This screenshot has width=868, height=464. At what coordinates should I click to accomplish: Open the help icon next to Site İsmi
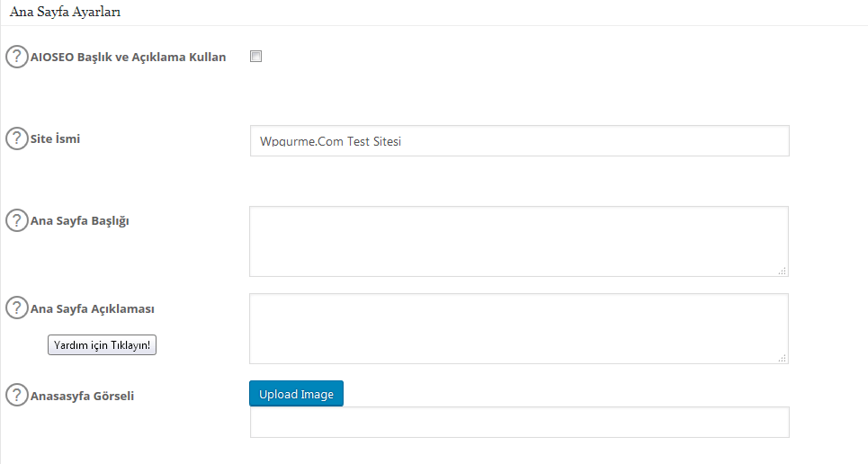tap(16, 138)
